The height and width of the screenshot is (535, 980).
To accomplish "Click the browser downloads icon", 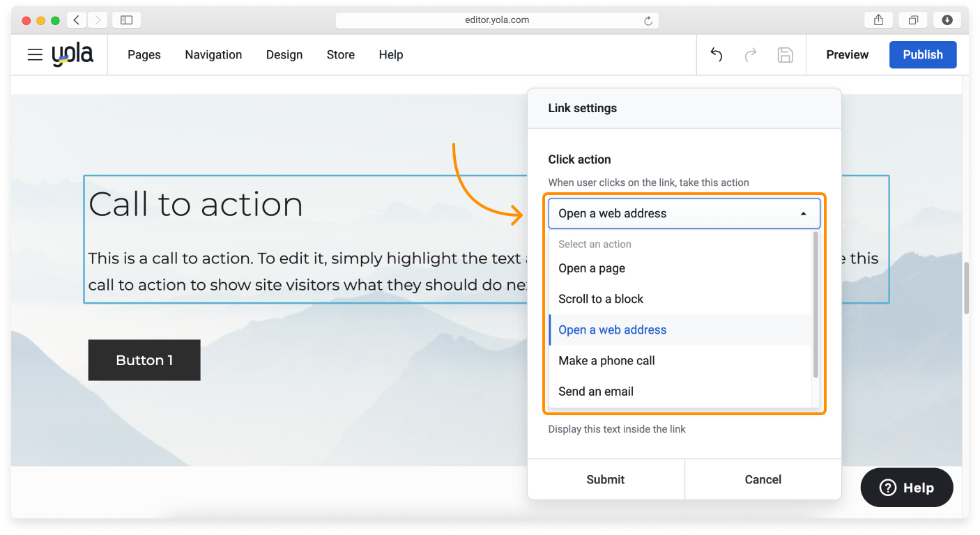I will [948, 20].
